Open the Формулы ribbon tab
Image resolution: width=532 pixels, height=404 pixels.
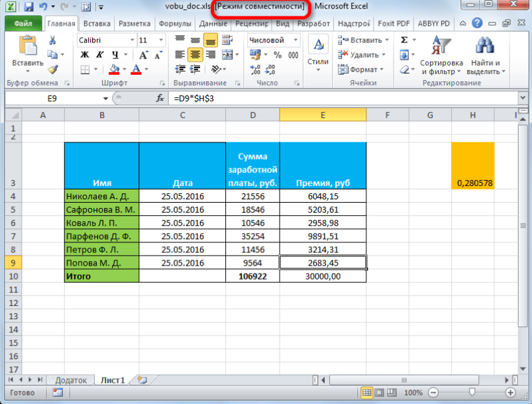pyautogui.click(x=176, y=24)
